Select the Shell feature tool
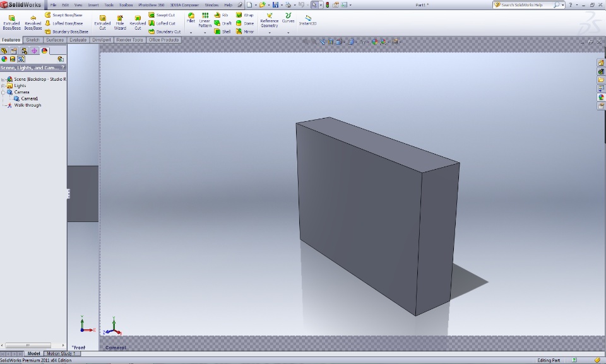606x364 pixels. (223, 32)
